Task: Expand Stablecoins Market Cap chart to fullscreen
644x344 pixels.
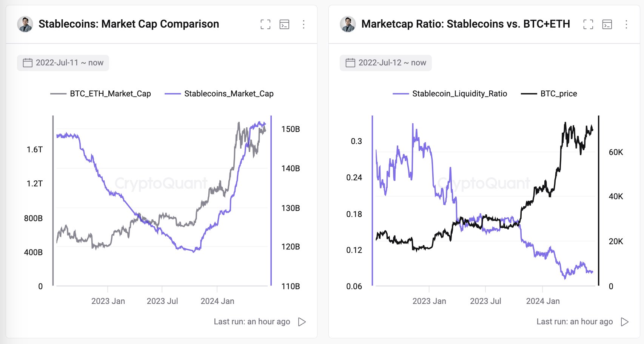Action: [x=265, y=25]
